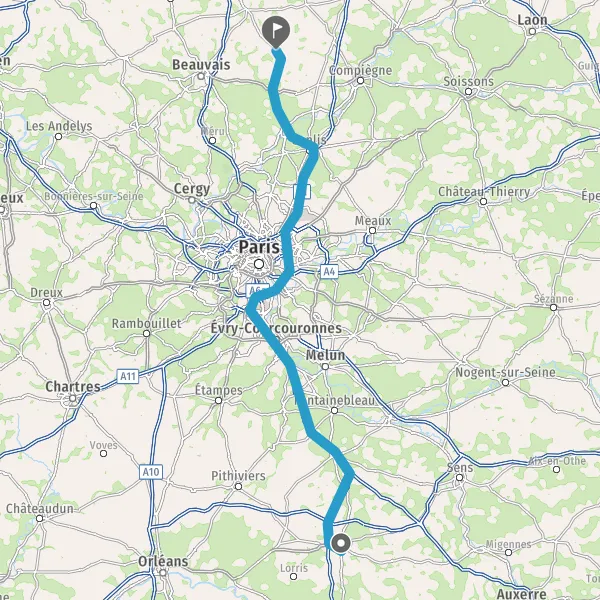600x600 pixels.
Task: Click the Fontainebleau town label
Action: click(335, 400)
